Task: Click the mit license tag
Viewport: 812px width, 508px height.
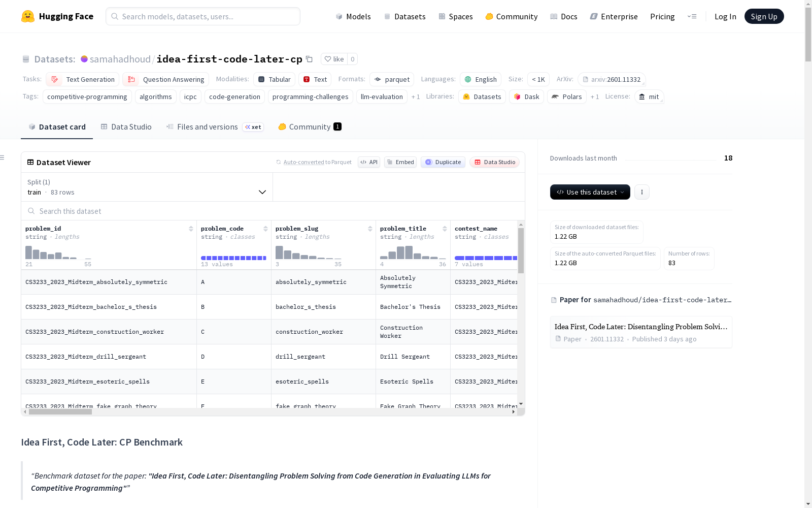Action: (x=649, y=97)
